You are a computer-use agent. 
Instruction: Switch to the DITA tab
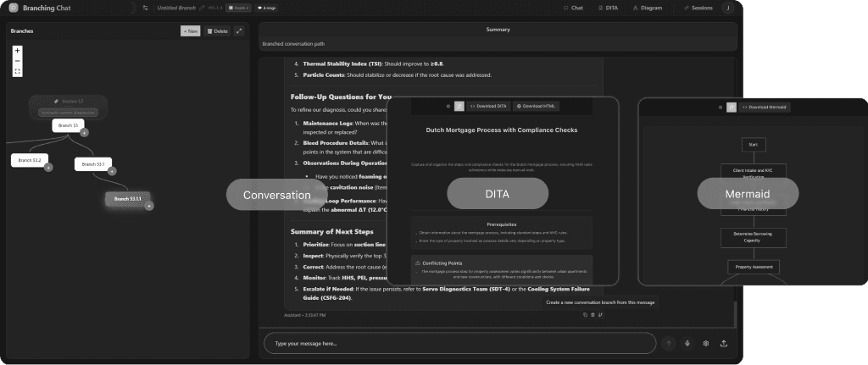pos(608,8)
